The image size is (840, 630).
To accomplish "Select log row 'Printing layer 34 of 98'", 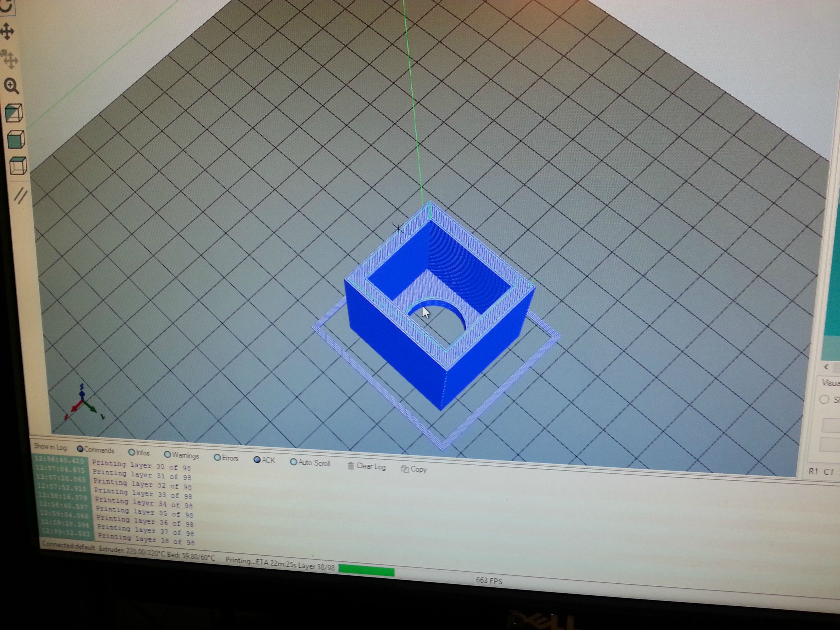I will [144, 503].
